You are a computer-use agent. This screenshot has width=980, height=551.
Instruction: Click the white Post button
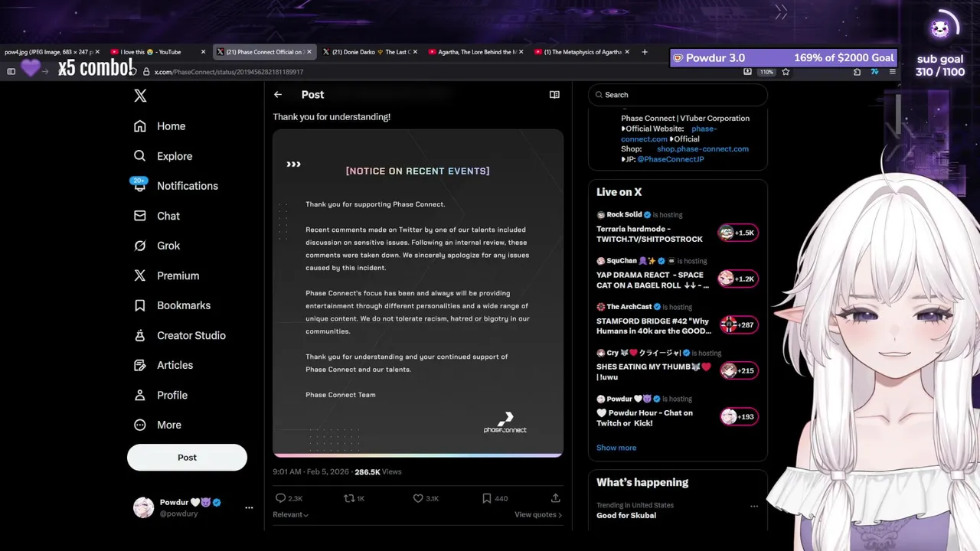[187, 457]
